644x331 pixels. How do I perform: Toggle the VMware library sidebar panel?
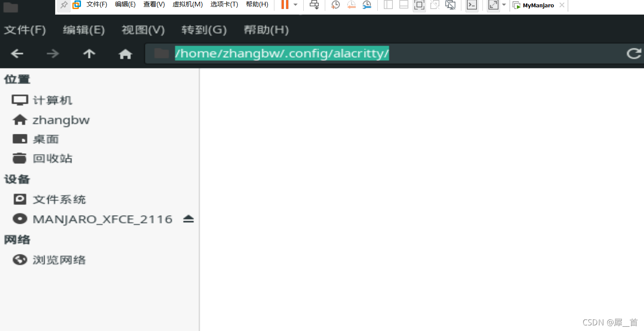pyautogui.click(x=388, y=5)
